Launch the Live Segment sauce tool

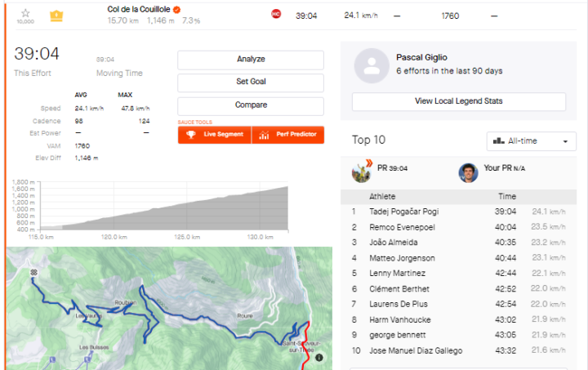215,135
